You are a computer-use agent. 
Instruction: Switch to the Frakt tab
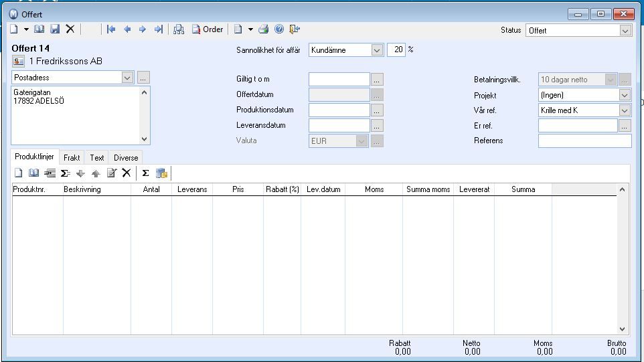coord(72,158)
